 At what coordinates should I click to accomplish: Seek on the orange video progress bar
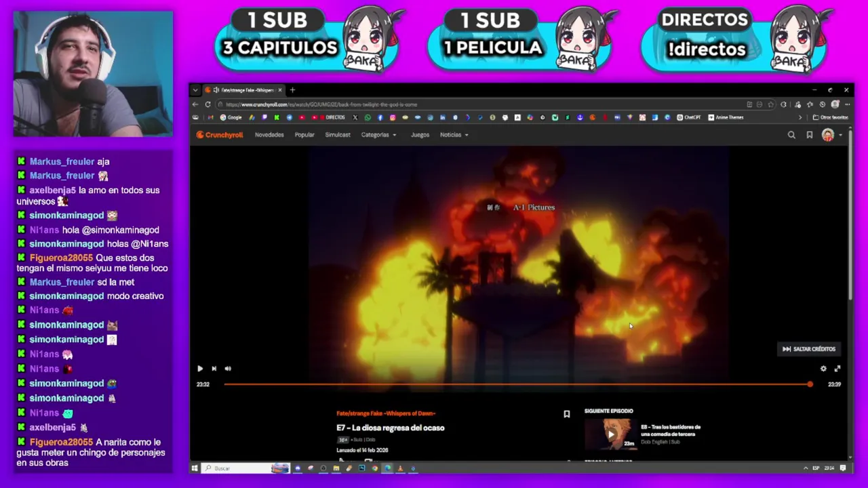point(517,384)
